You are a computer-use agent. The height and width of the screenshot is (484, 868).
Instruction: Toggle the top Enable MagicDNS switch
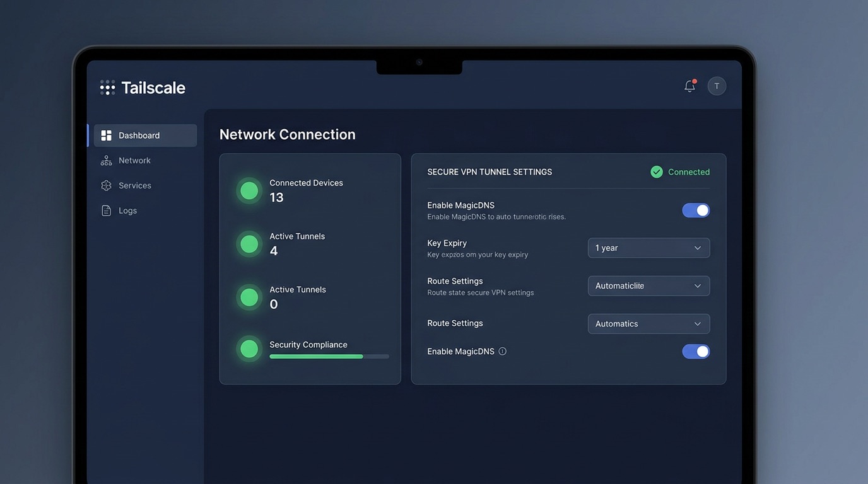tap(696, 210)
